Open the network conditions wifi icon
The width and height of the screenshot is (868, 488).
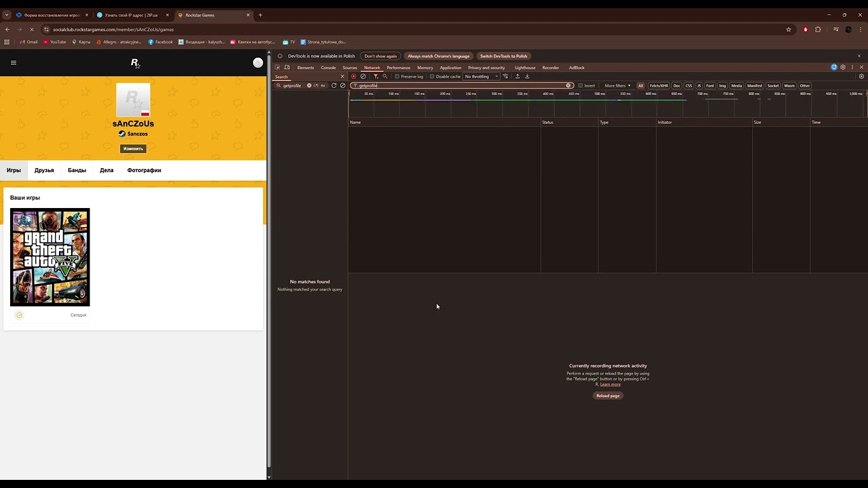[505, 77]
